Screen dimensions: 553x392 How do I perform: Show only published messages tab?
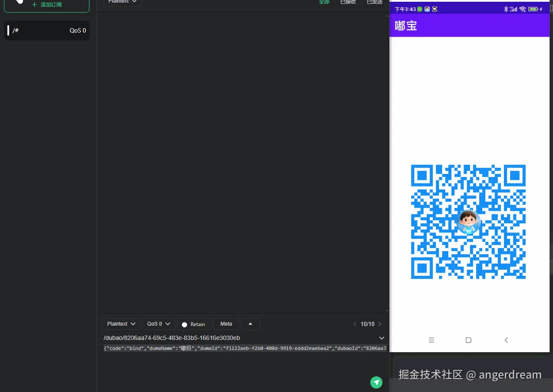tap(374, 2)
